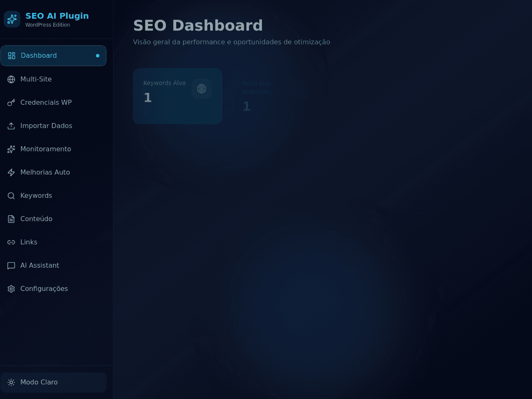The width and height of the screenshot is (532, 399).
Task: Click the magnifier icon for Keywords
Action: click(x=11, y=196)
